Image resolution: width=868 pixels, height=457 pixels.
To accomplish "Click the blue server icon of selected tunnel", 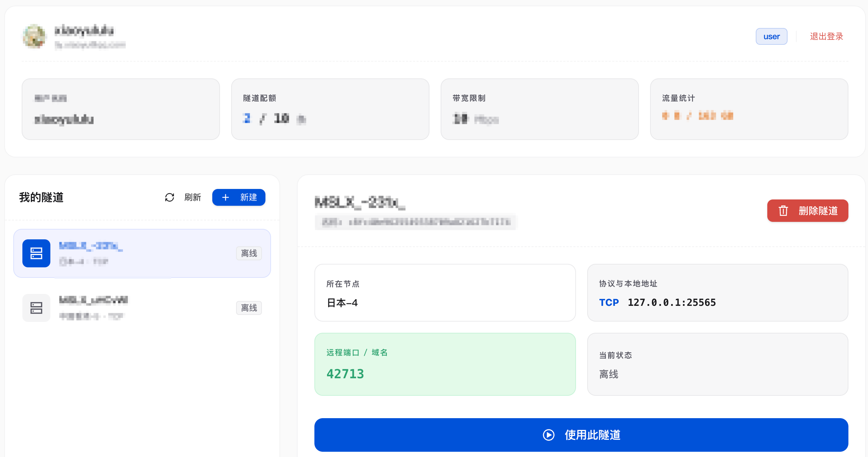I will tap(36, 253).
